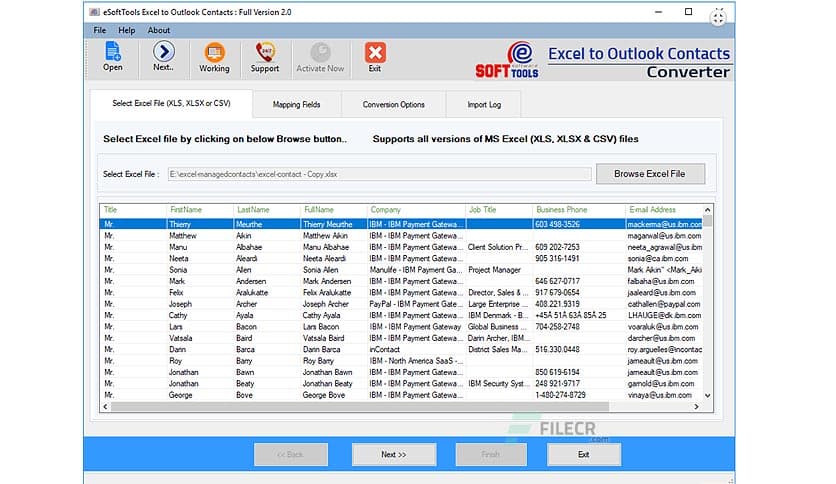Click the table's scroll up arrow
This screenshot has height=484, width=836.
coord(708,210)
